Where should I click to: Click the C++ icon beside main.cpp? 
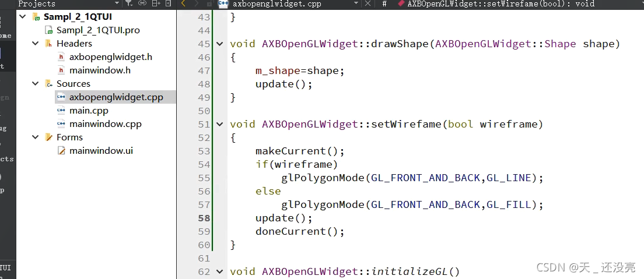pos(61,110)
